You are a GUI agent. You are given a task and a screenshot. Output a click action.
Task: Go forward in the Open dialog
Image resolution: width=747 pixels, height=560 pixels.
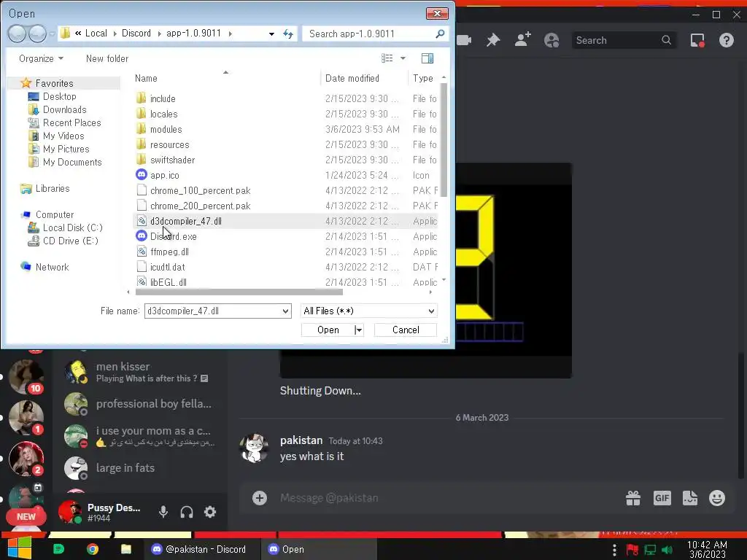click(37, 34)
